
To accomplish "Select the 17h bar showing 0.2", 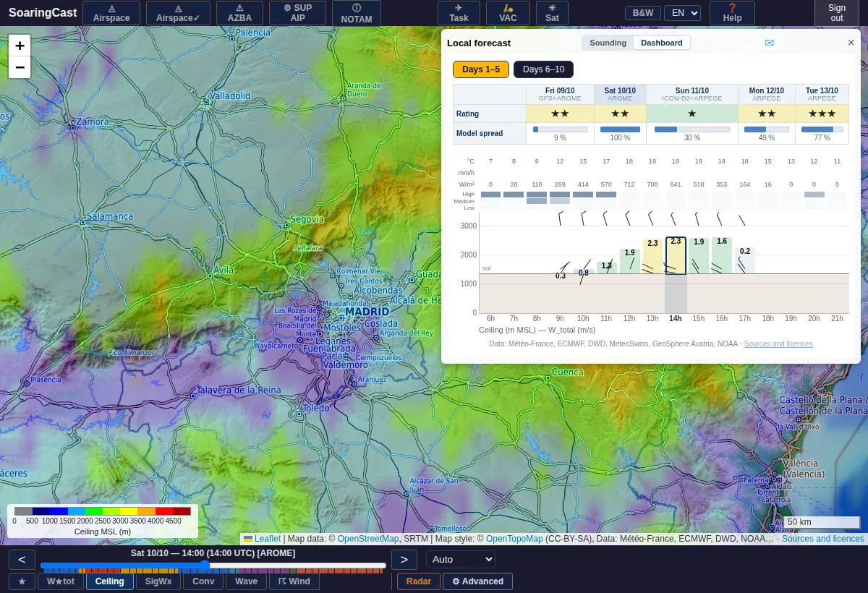I will [745, 260].
